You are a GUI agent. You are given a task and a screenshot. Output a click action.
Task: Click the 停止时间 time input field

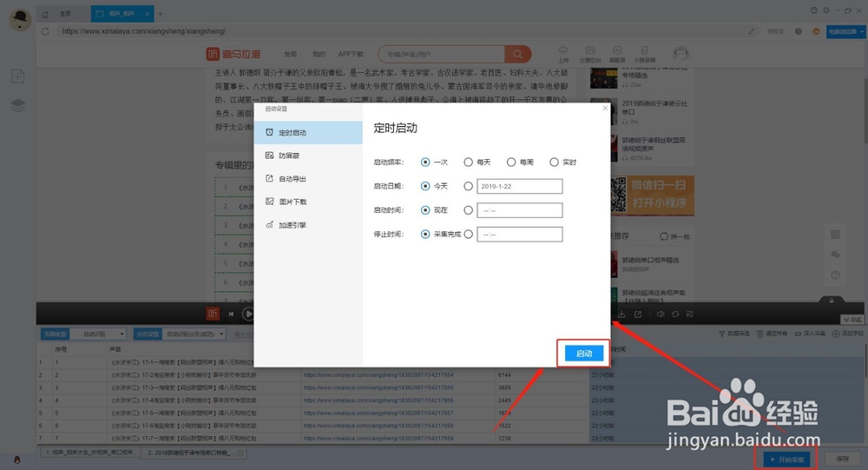[x=520, y=235]
